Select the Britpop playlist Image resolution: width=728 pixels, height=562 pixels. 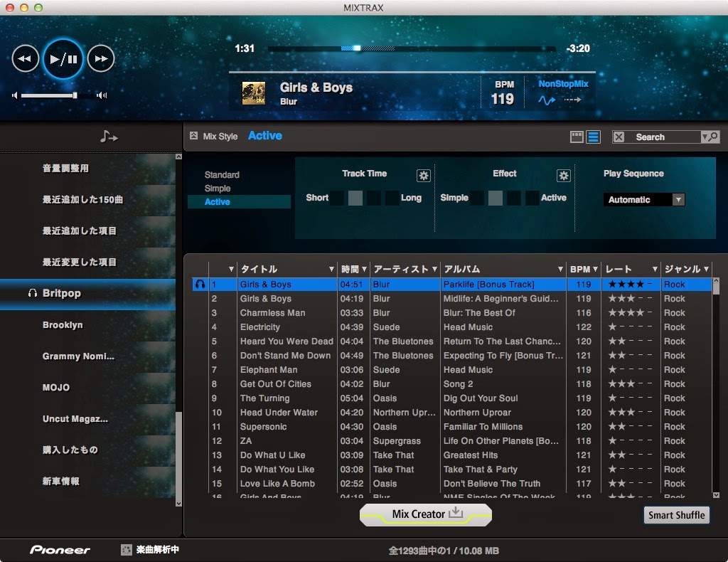(x=87, y=294)
